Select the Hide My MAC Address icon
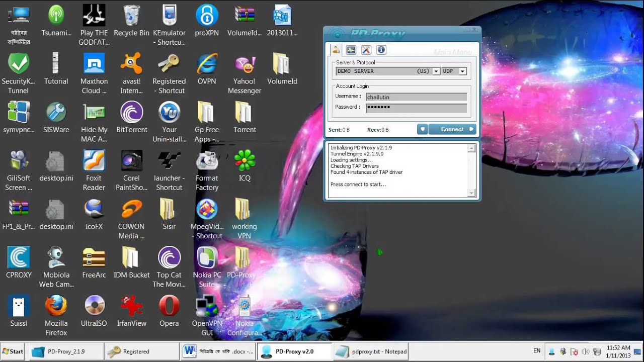 tap(94, 121)
